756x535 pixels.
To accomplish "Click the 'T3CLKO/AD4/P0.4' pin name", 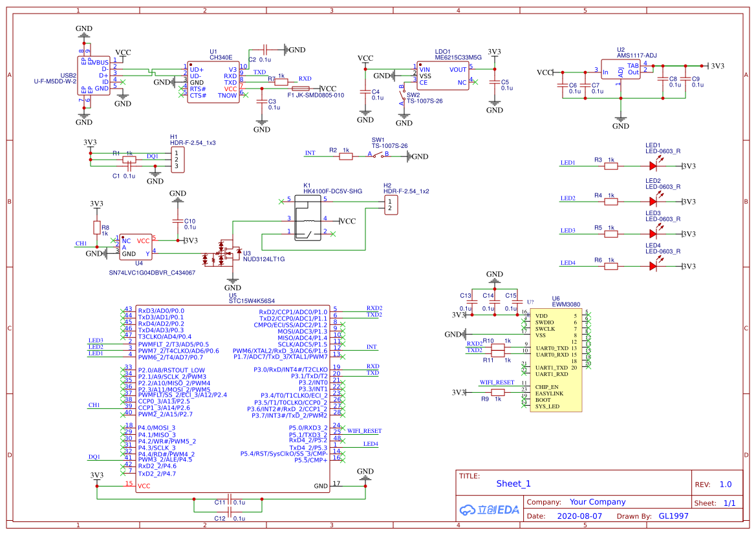I will (x=165, y=337).
